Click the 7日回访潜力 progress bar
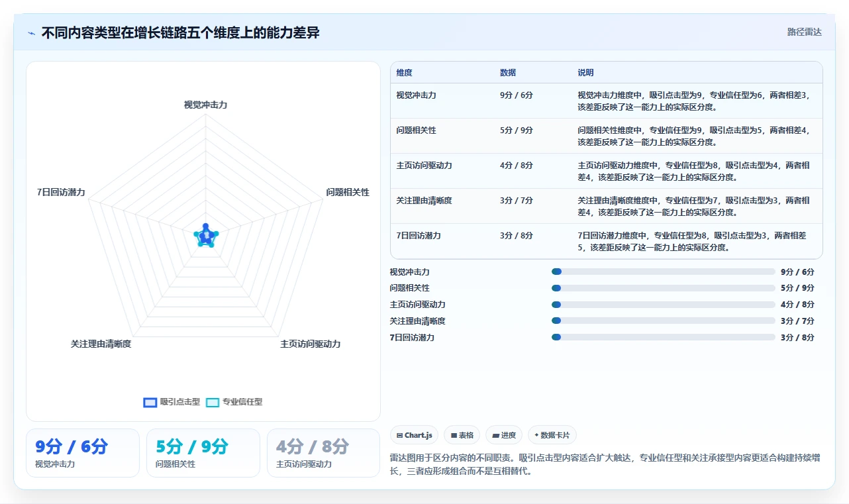The width and height of the screenshot is (849, 504). pos(663,337)
